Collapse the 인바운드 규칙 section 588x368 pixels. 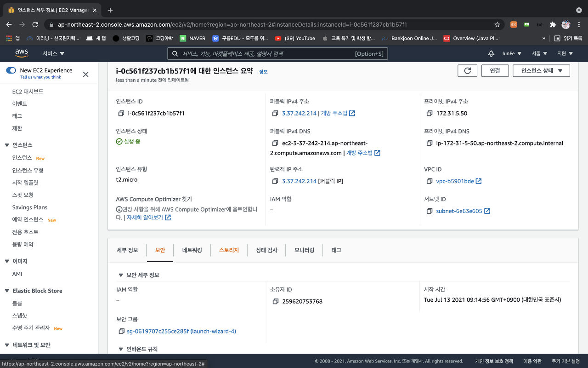coord(121,349)
